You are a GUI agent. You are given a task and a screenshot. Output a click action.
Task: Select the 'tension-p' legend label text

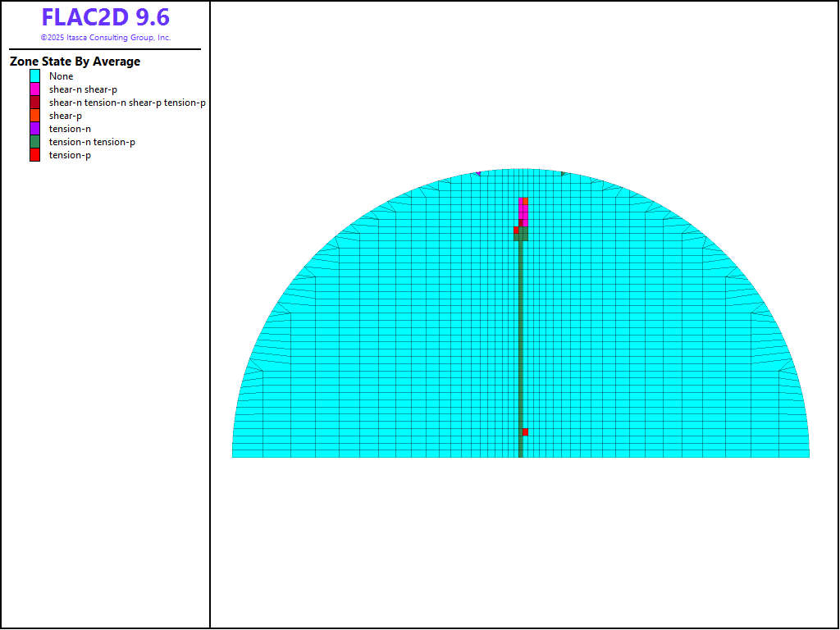click(70, 155)
